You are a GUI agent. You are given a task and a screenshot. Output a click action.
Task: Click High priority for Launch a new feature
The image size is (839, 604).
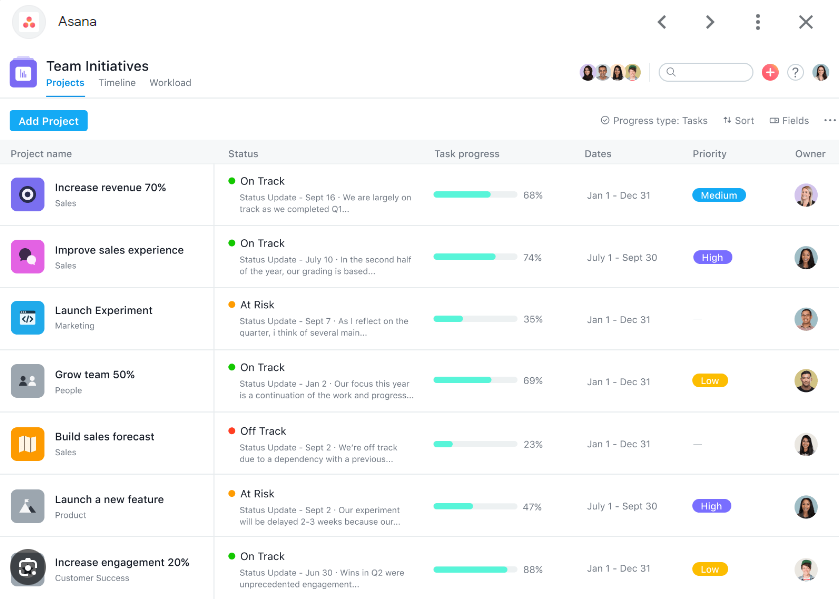(x=711, y=506)
